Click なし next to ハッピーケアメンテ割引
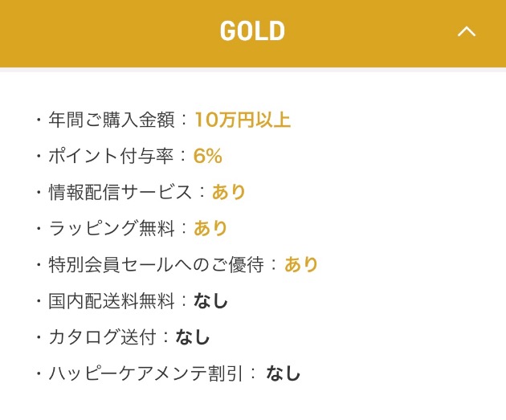The height and width of the screenshot is (420, 506). pos(283,373)
